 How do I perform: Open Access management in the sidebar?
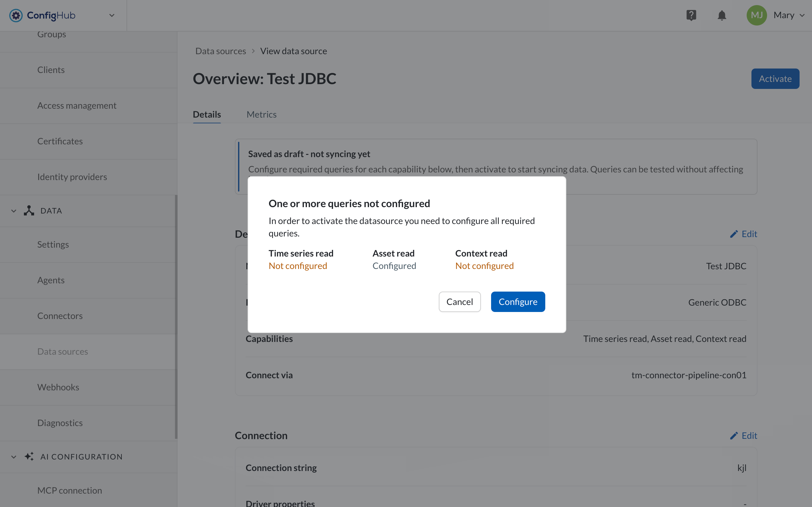89,105
